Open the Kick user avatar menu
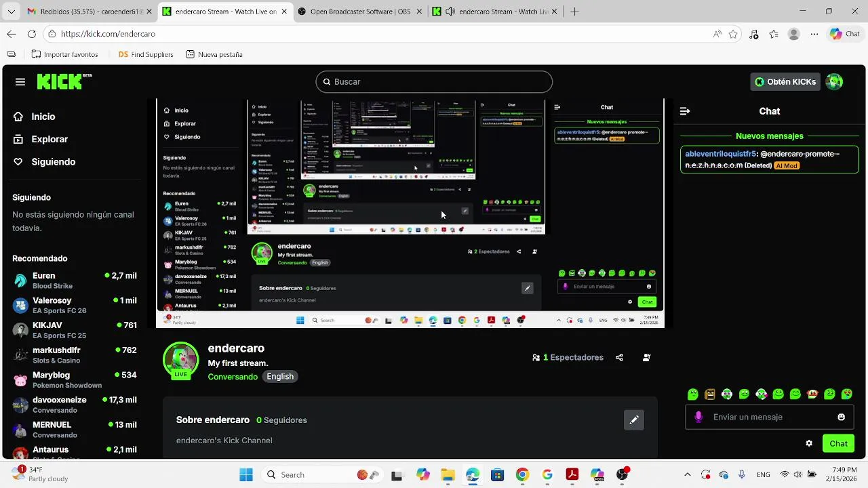 coord(834,81)
